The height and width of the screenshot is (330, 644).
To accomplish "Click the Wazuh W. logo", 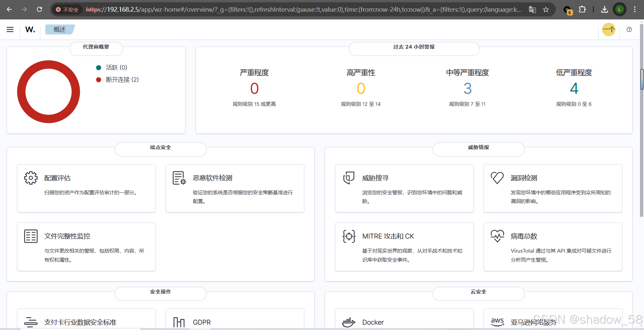I will point(30,29).
